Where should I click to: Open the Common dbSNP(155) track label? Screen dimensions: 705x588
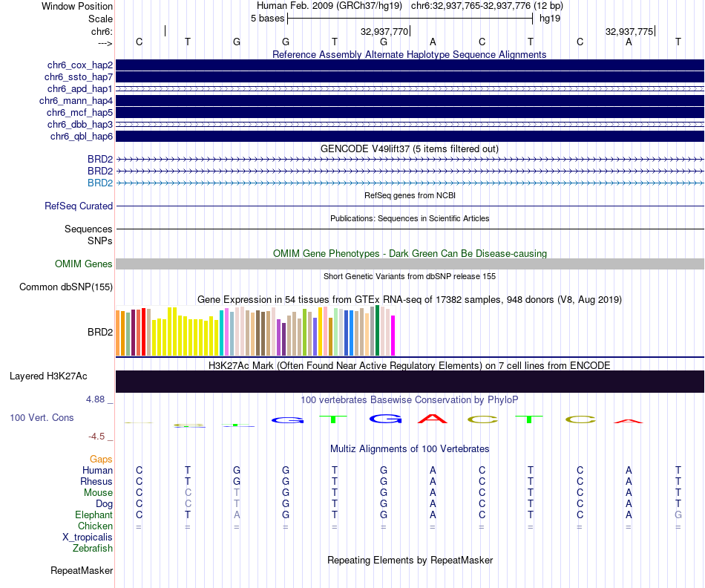click(x=66, y=287)
